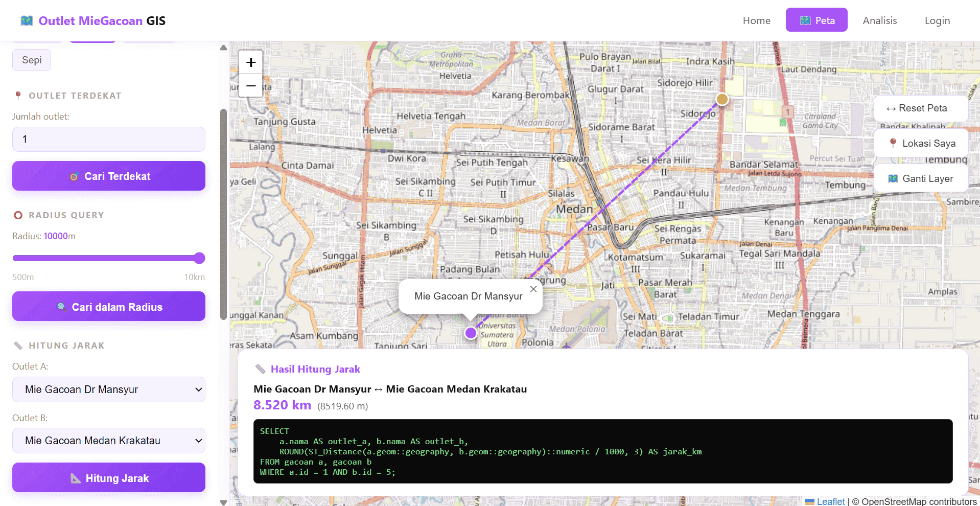This screenshot has width=980, height=506.
Task: Open the Outlet A dropdown
Action: click(109, 389)
